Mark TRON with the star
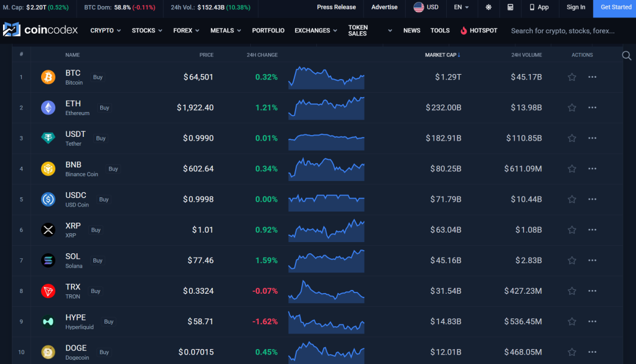This screenshot has width=636, height=364. 572,291
